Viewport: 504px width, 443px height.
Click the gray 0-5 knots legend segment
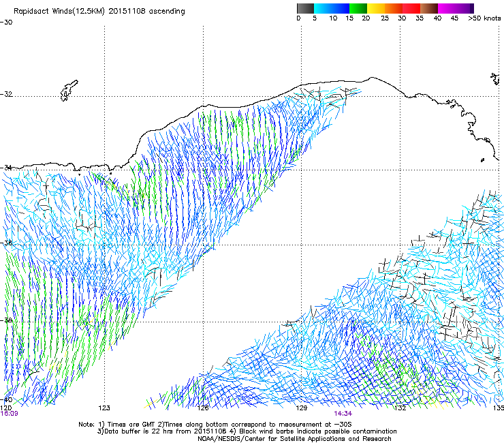click(305, 8)
